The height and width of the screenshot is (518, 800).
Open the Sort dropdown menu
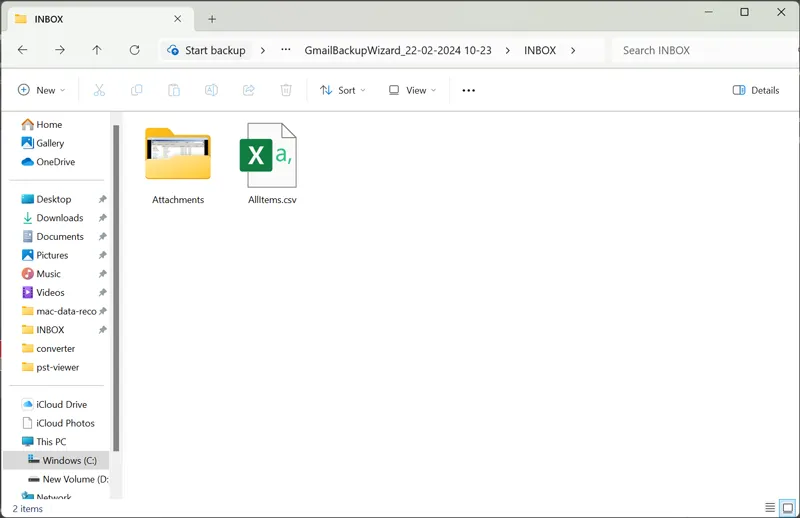[343, 90]
